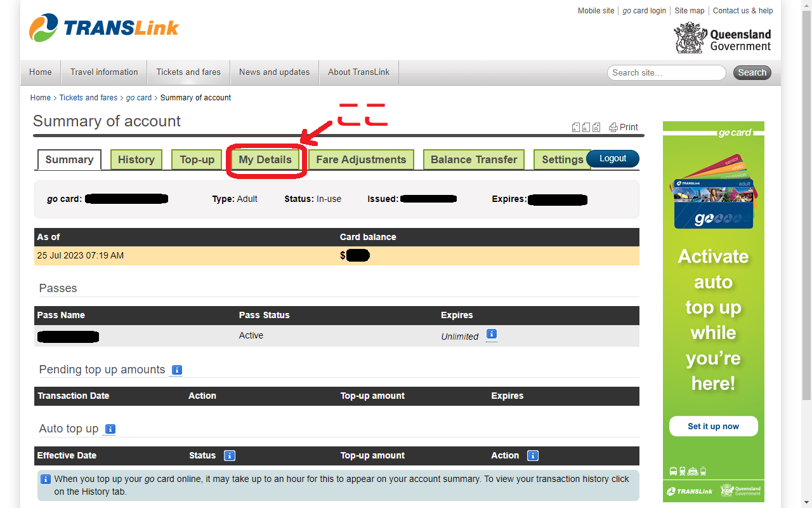Open the History tab

[x=136, y=159]
